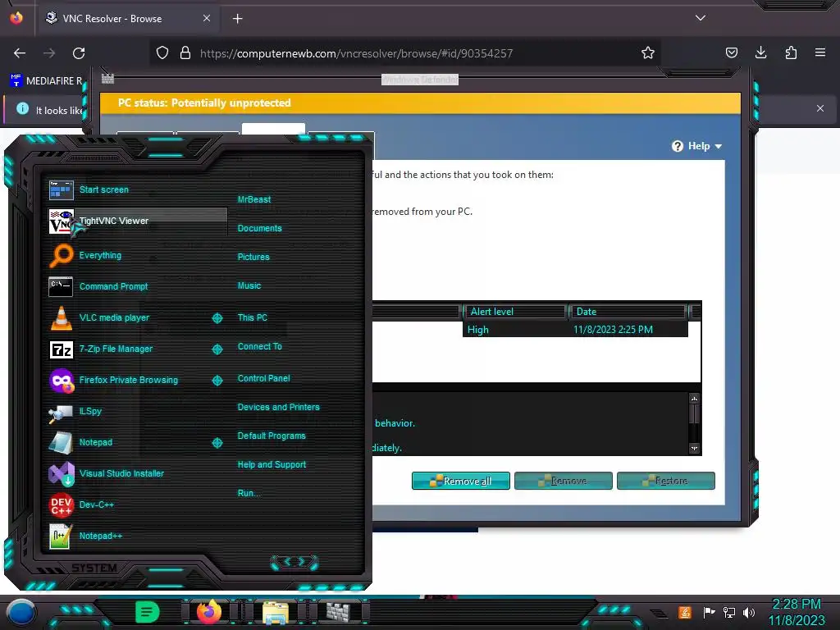Launch Notepad++ icon
This screenshot has width=840, height=630.
[61, 536]
